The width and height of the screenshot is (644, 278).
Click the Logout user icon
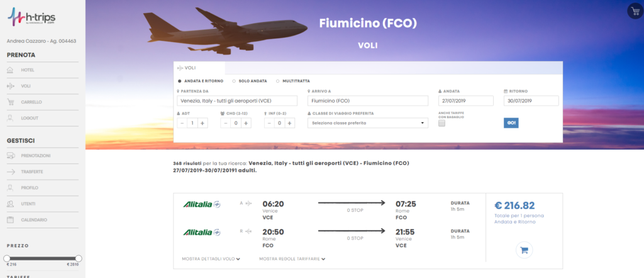click(x=11, y=118)
